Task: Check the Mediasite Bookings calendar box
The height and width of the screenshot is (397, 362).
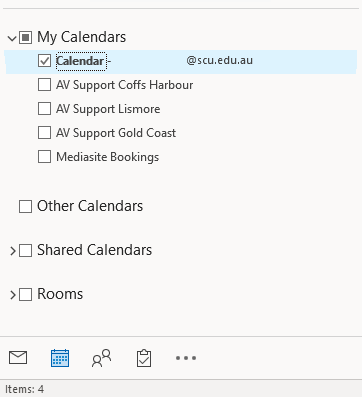Action: coord(44,157)
